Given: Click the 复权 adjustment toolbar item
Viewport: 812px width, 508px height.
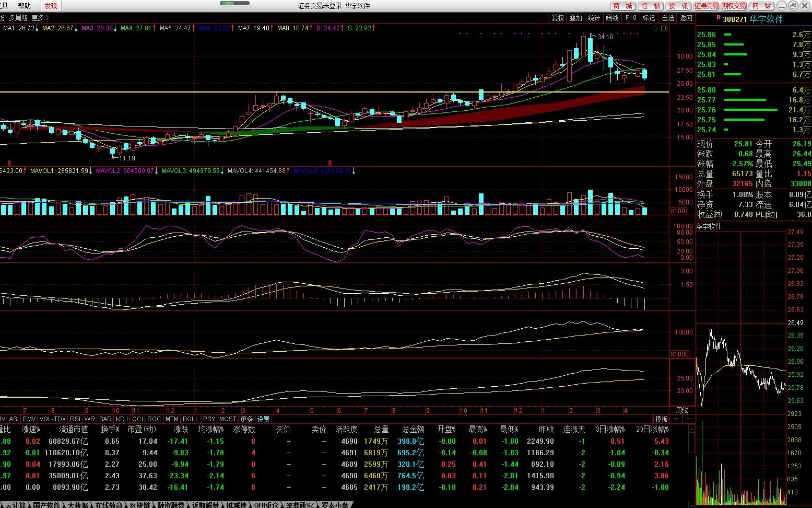Looking at the screenshot, I should (x=558, y=18).
